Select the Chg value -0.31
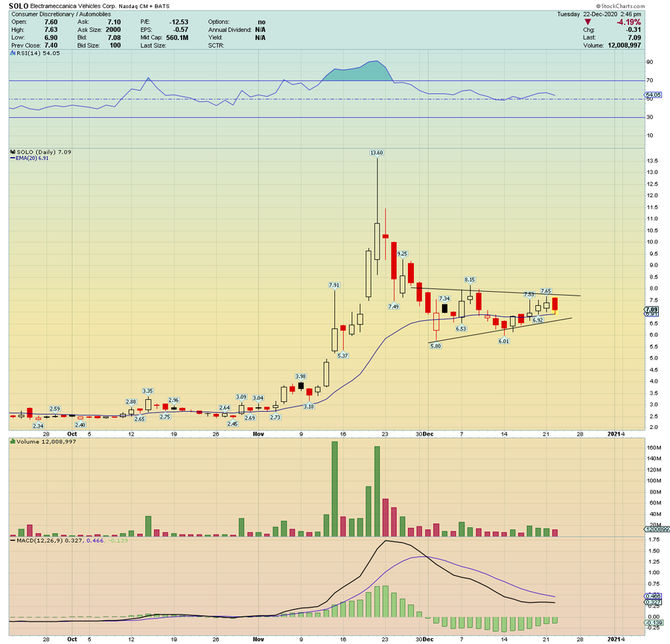The image size is (670, 644). tap(634, 30)
